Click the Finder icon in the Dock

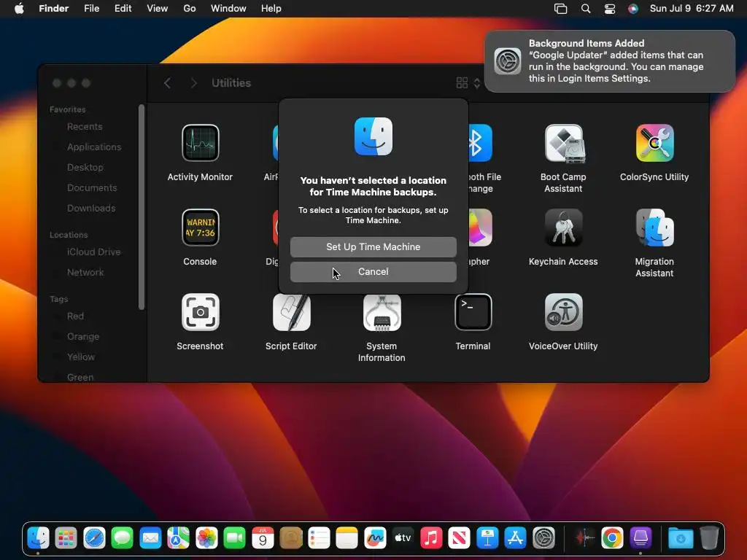(38, 538)
